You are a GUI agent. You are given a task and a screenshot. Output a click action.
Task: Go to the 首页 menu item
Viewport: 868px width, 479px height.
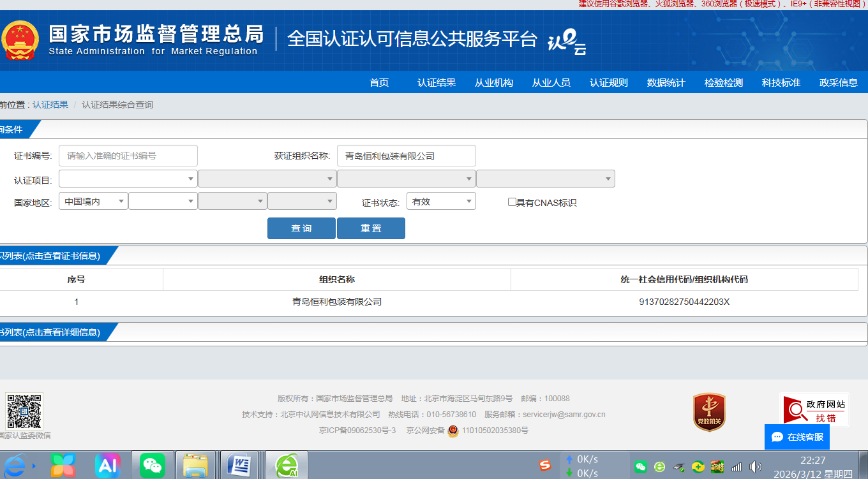[379, 82]
